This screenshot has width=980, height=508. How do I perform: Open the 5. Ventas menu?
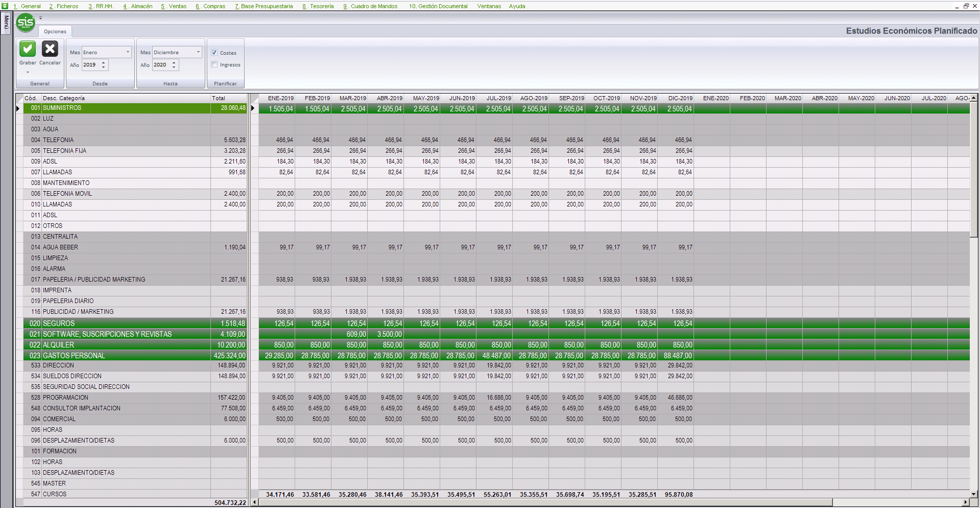tap(174, 6)
